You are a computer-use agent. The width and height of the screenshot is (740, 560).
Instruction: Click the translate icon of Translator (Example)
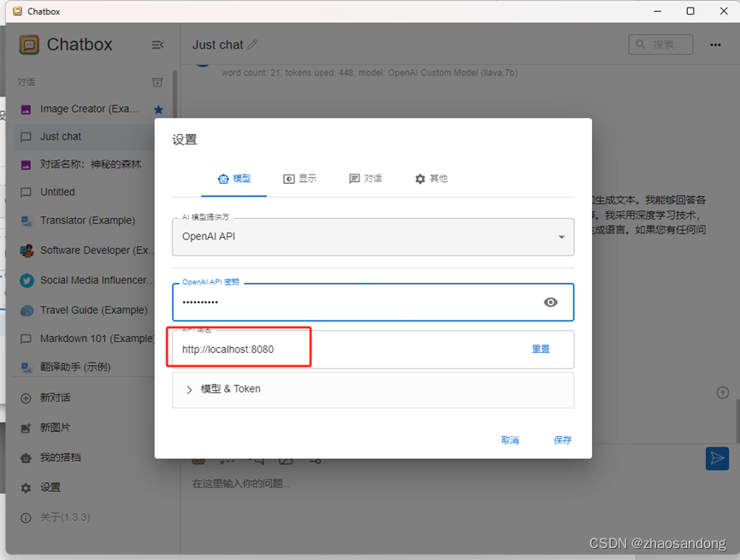point(26,221)
